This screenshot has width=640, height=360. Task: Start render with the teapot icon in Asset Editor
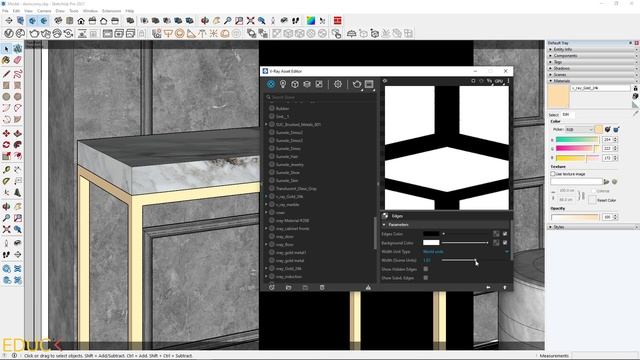tap(357, 84)
